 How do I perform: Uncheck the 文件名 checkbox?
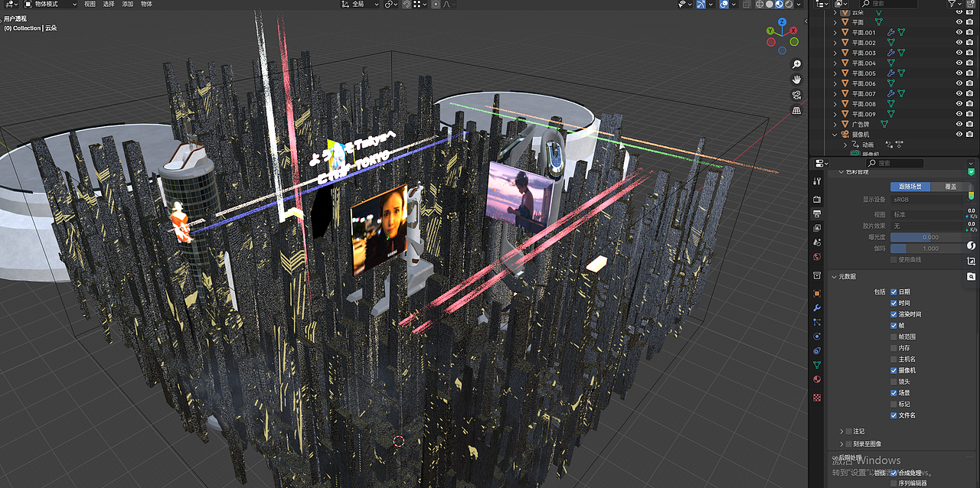(x=893, y=415)
